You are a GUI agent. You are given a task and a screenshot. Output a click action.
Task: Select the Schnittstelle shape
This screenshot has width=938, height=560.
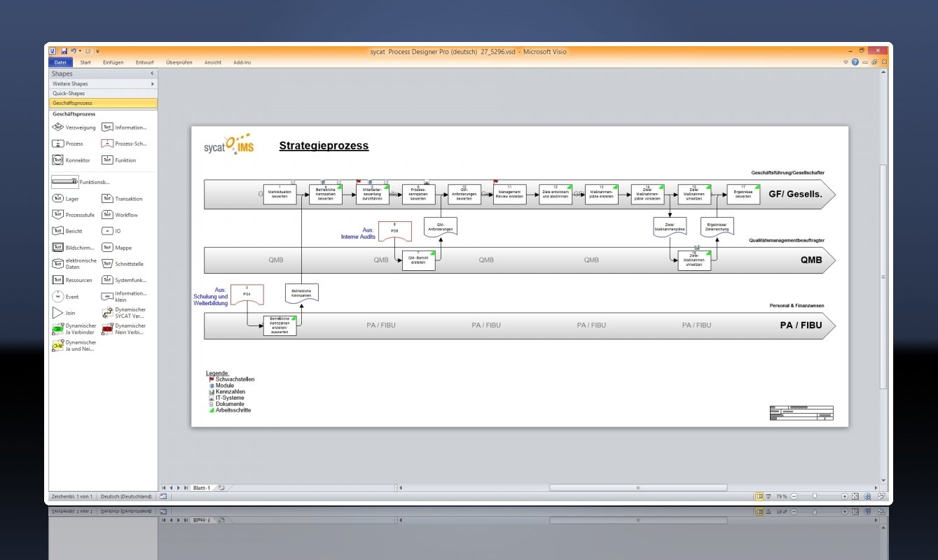click(123, 264)
